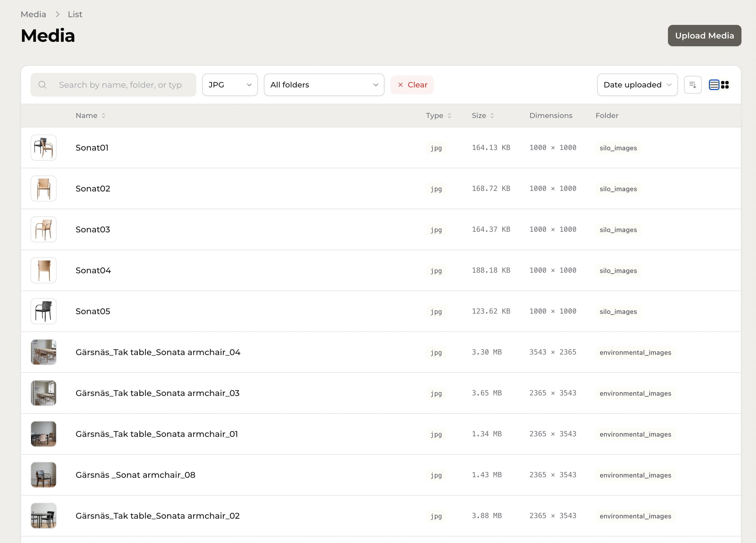Click the 123.62 KB size value
Image resolution: width=756 pixels, height=543 pixels.
tap(491, 311)
